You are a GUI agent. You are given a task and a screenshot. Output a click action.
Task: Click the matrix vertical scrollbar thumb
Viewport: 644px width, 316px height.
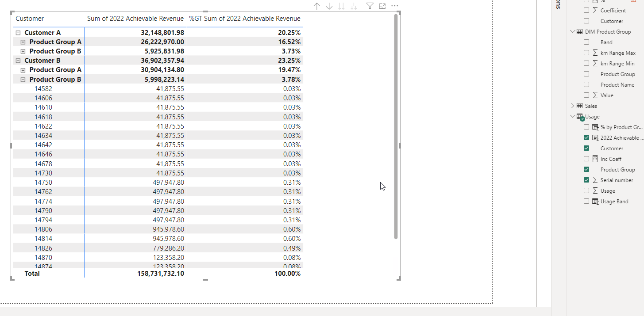click(x=396, y=126)
